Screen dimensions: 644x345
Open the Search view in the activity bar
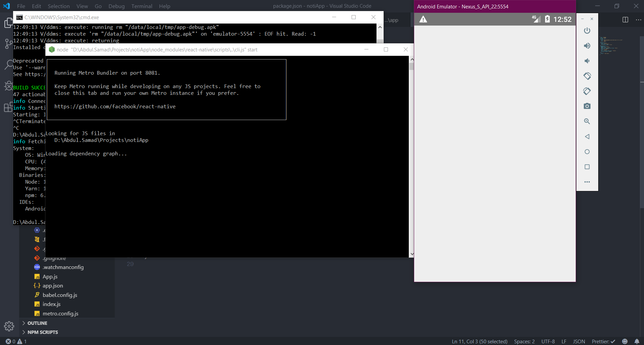[x=8, y=65]
